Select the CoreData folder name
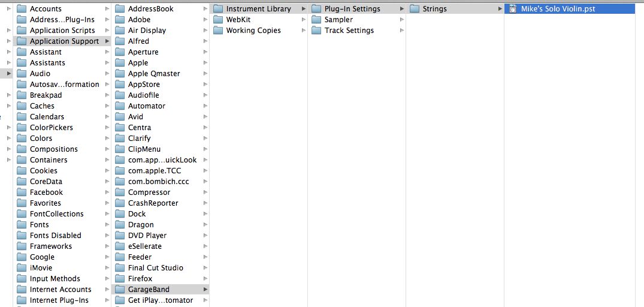 [x=46, y=181]
